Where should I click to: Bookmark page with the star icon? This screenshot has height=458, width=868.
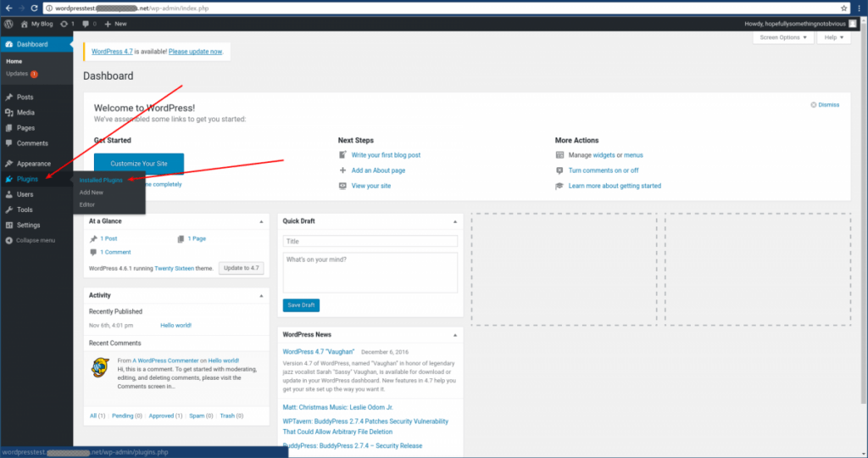click(x=843, y=8)
